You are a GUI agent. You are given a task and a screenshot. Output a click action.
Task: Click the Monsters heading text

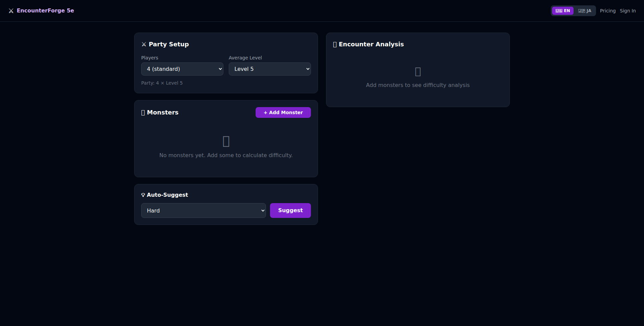(163, 112)
